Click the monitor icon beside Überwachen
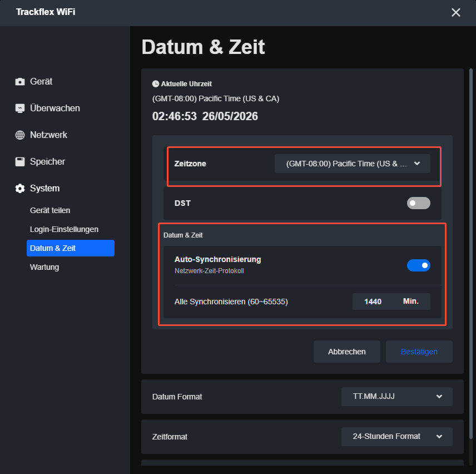This screenshot has width=476, height=474. [20, 108]
